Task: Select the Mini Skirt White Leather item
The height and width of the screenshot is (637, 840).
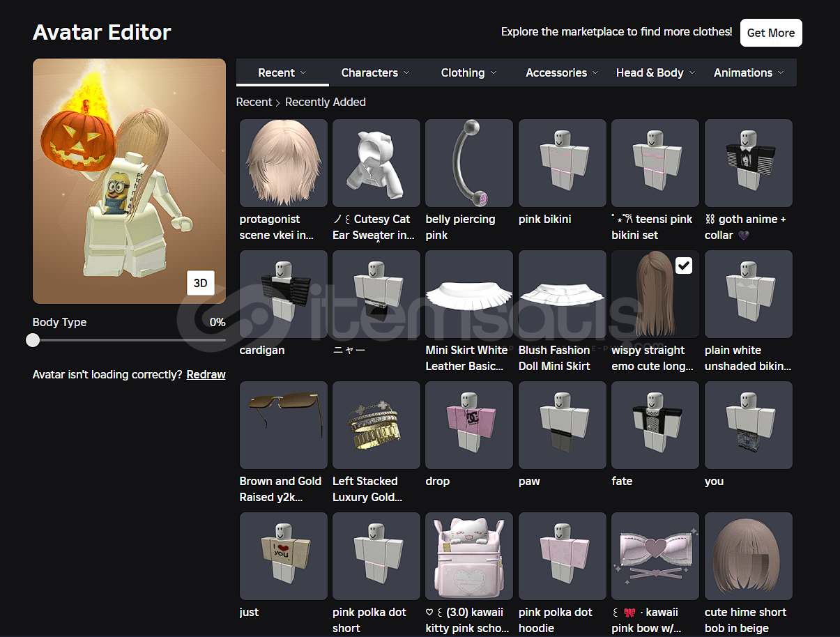Action: tap(468, 294)
